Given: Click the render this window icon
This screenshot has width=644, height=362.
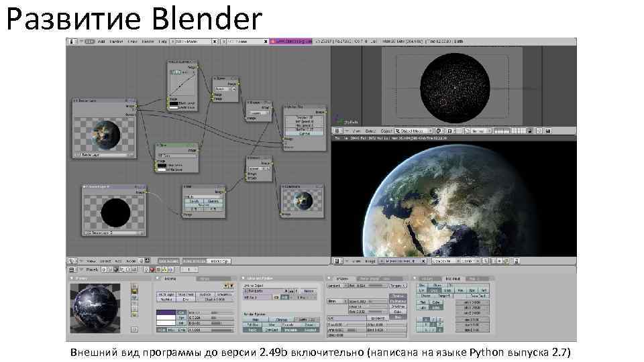Looking at the screenshot, I should [x=548, y=131].
